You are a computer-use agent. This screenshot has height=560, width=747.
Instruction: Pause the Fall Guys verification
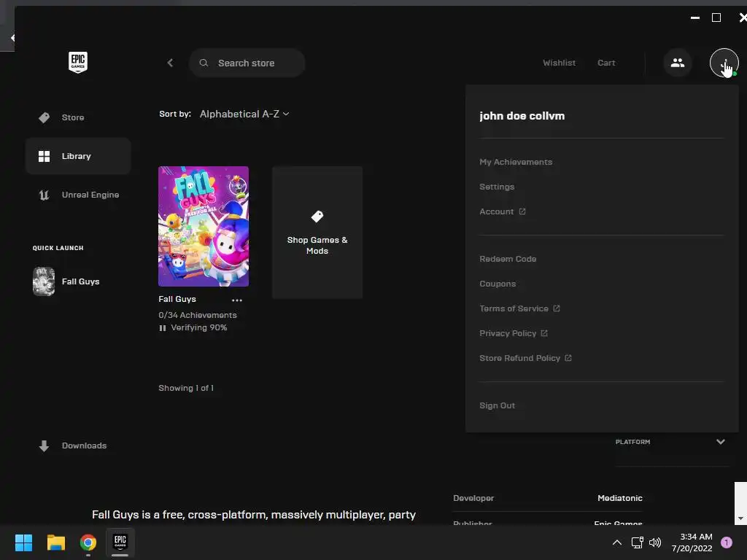pos(163,328)
